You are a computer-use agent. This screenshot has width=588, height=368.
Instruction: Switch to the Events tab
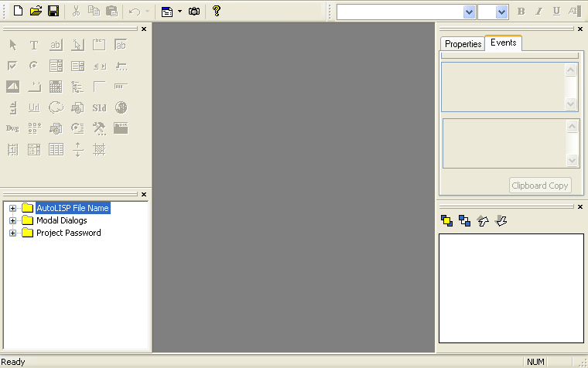pos(503,43)
